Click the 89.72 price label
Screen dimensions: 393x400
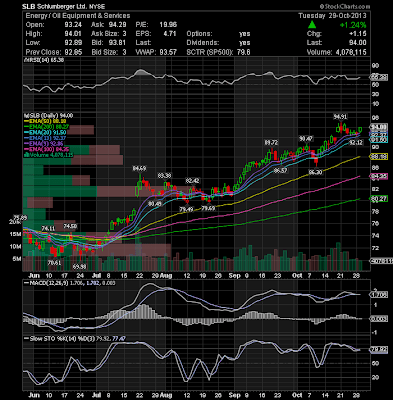coord(271,143)
